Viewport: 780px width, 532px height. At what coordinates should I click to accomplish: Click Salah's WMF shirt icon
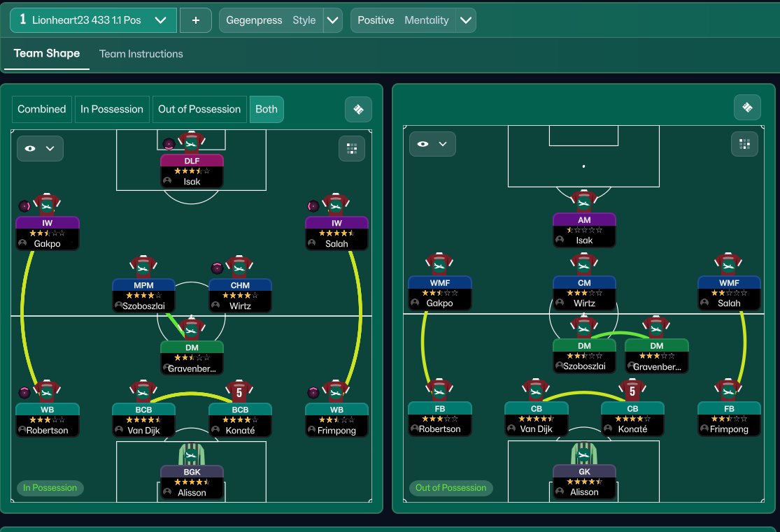tap(728, 264)
